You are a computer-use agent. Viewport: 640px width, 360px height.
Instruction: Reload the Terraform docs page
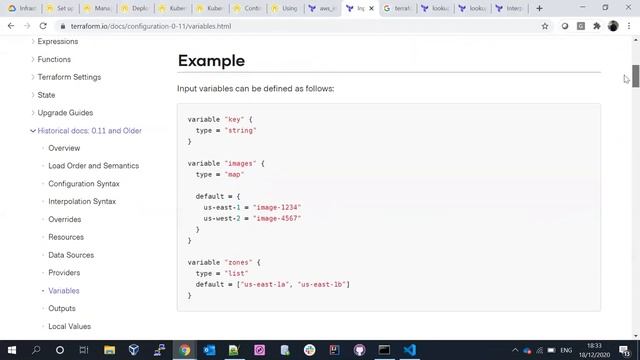point(43,26)
